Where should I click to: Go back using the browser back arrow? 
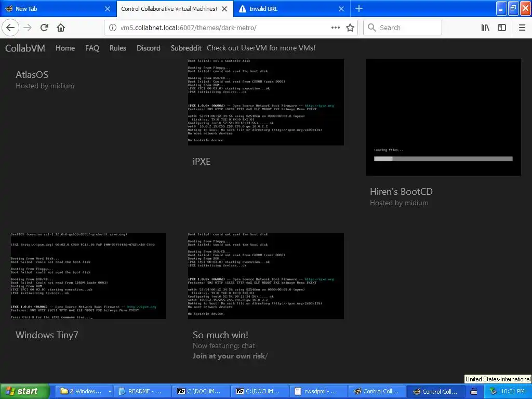point(10,28)
